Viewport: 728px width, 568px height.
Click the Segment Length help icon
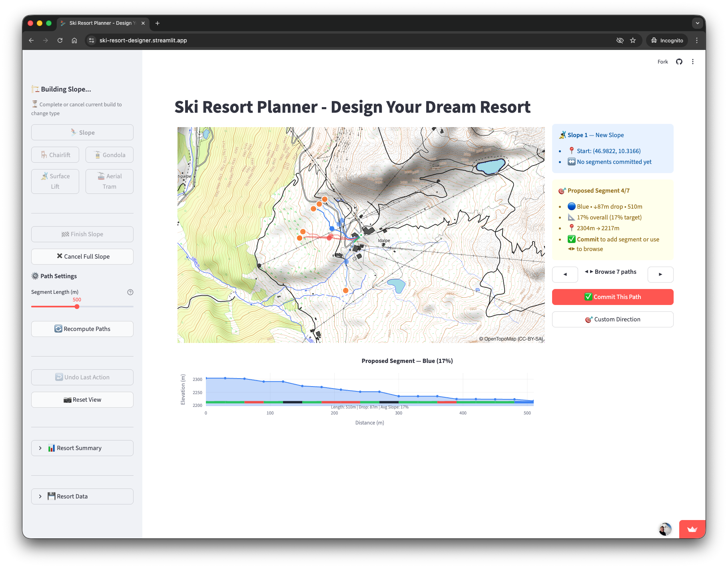coord(130,292)
